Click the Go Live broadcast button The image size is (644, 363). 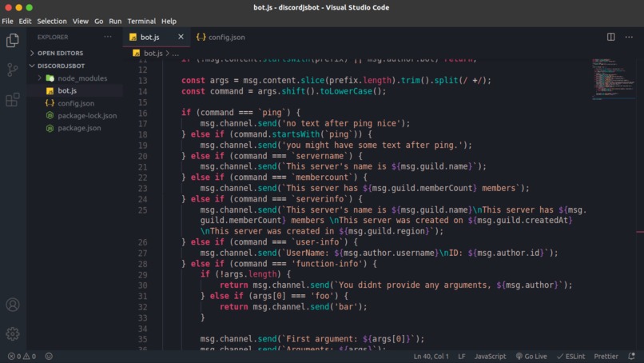pyautogui.click(x=531, y=357)
